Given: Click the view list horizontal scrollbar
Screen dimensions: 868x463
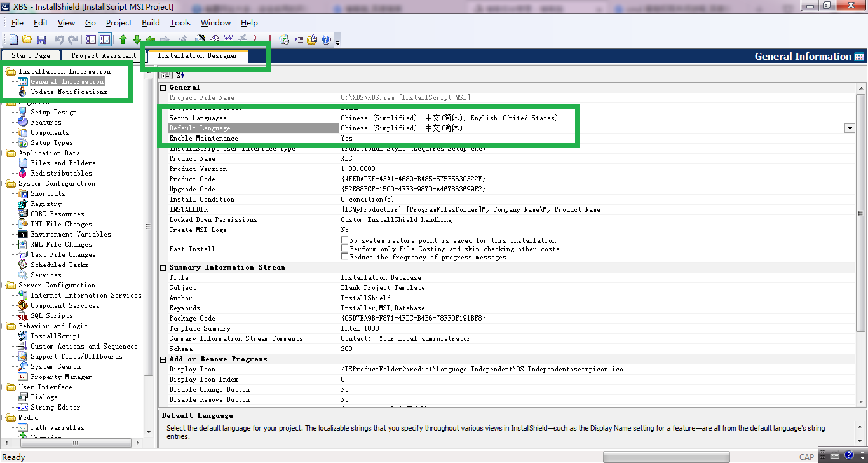Looking at the screenshot, I should point(75,443).
